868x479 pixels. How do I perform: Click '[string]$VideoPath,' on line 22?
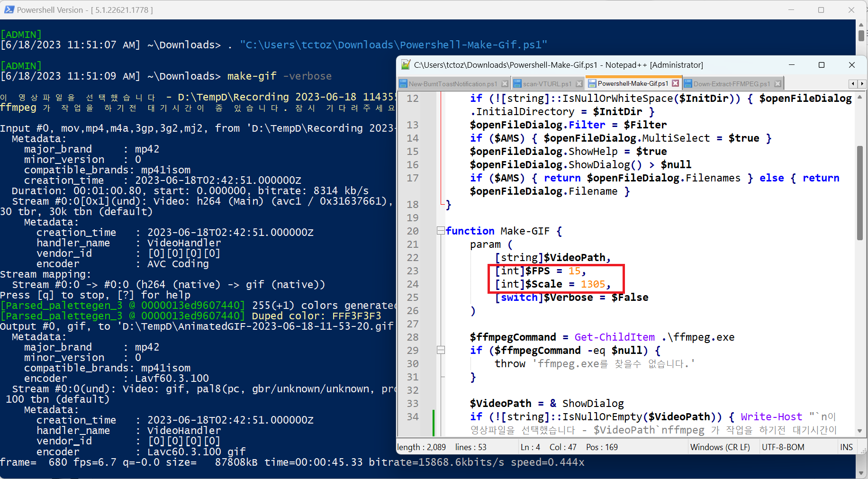pyautogui.click(x=553, y=257)
